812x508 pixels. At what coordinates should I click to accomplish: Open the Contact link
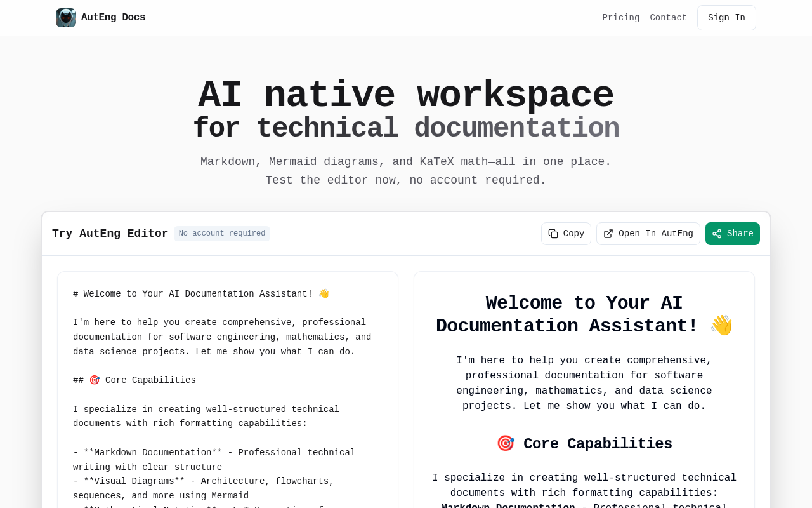(x=668, y=18)
